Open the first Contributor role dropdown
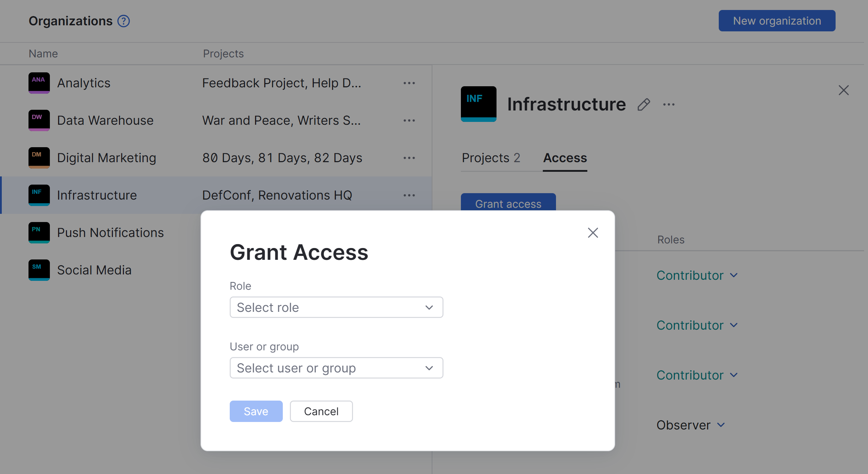Image resolution: width=868 pixels, height=474 pixels. 697,275
